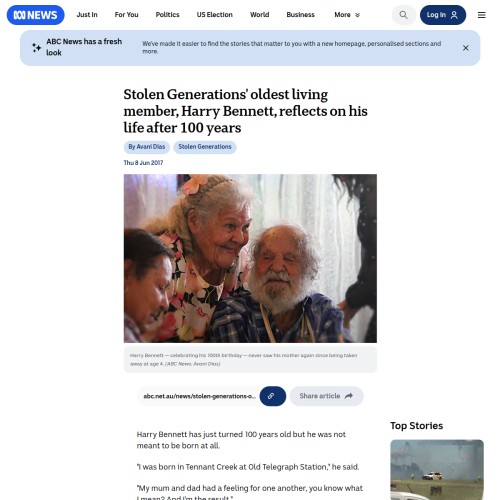Click the sparkle icon in banner

36,48
